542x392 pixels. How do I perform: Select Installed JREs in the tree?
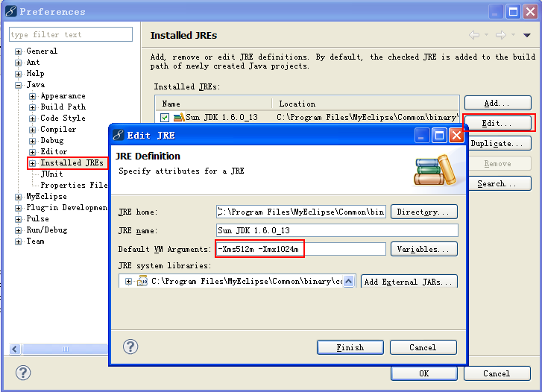pos(72,162)
